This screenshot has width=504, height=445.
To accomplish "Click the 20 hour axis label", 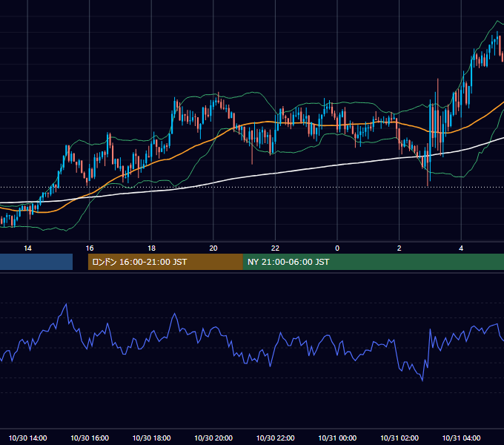I will click(x=213, y=248).
